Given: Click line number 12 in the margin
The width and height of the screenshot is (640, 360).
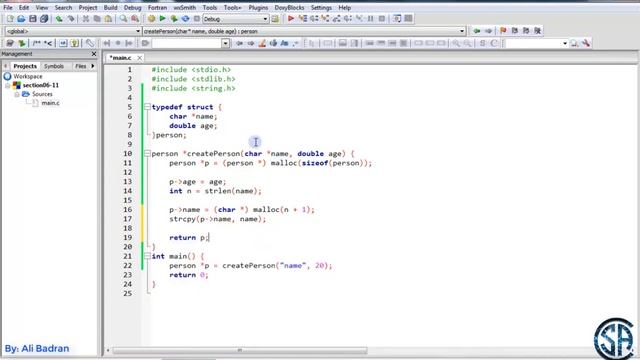Looking at the screenshot, I should click(128, 172).
